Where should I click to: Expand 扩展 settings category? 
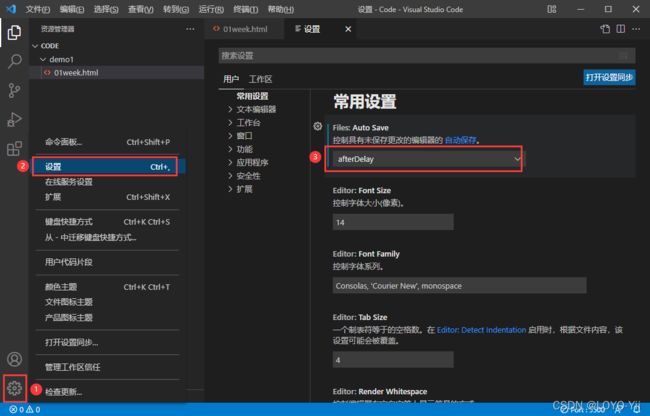point(240,189)
